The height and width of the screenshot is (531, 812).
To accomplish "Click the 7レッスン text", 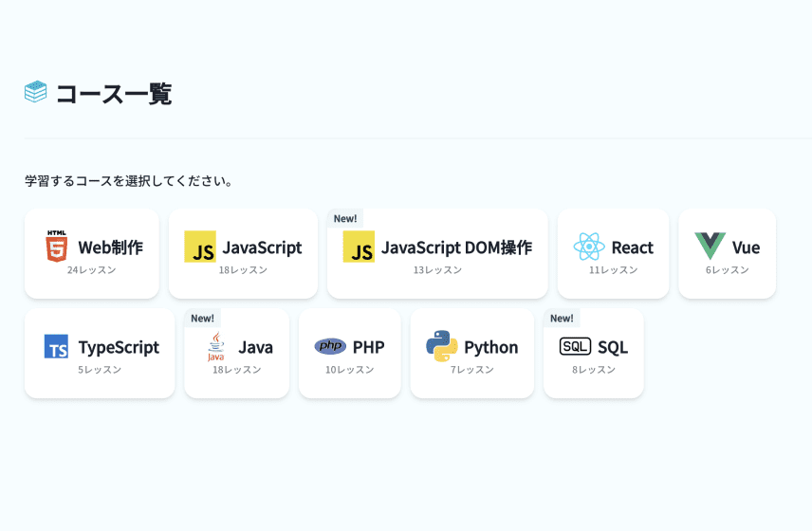I will pyautogui.click(x=471, y=370).
